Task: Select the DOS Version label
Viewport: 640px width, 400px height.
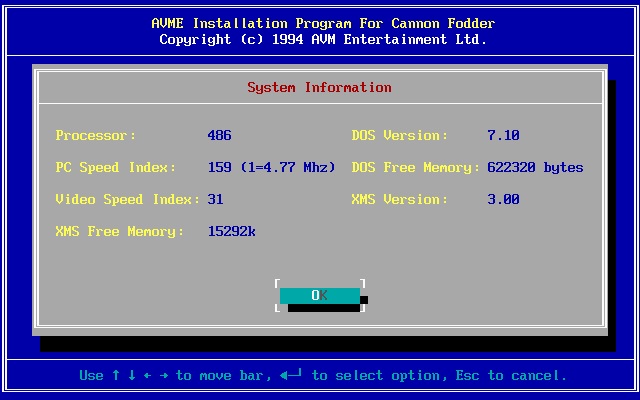Action: point(400,135)
